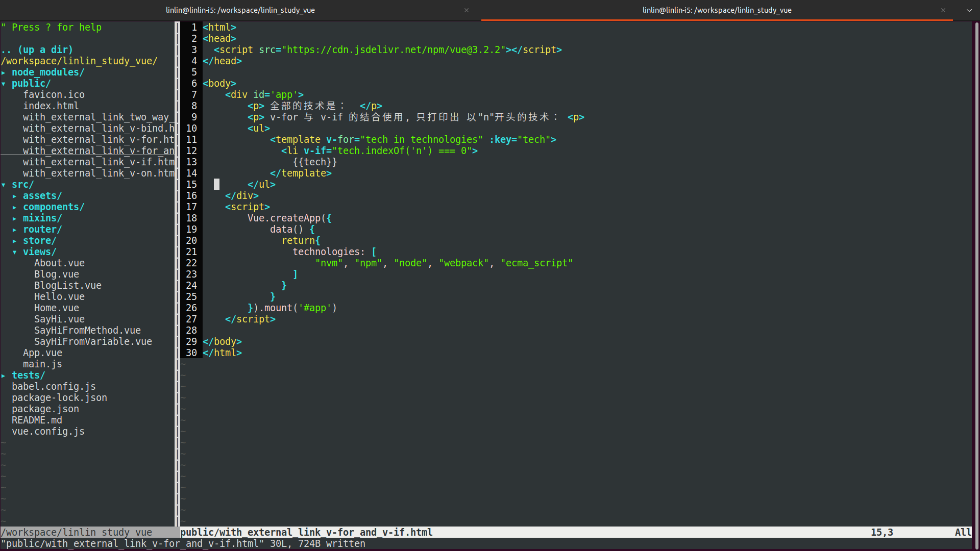The image size is (980, 551).
Task: Open the terminal tab dropdown arrow
Action: coord(969,10)
